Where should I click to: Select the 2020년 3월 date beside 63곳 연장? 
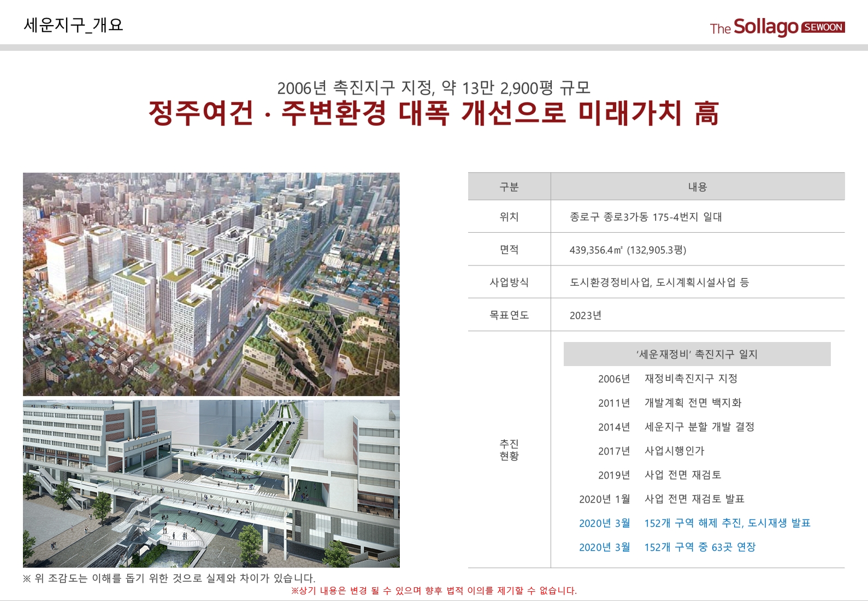(x=605, y=547)
